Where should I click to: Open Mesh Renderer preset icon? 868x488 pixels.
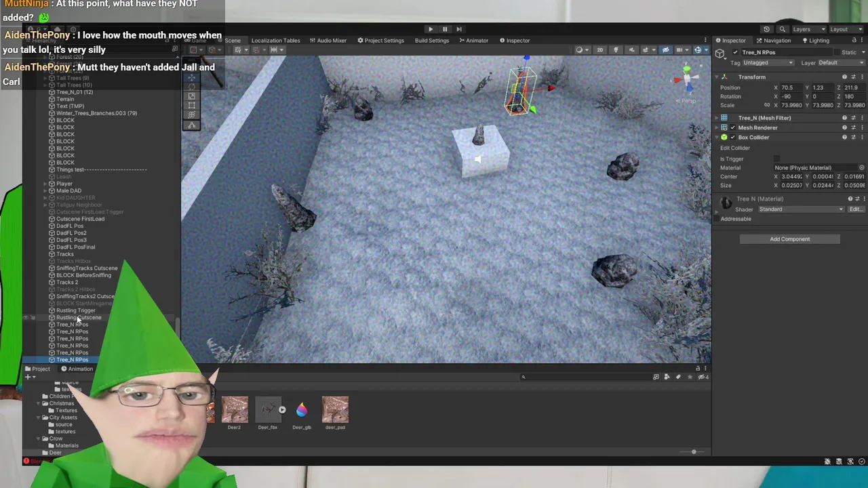pos(853,127)
